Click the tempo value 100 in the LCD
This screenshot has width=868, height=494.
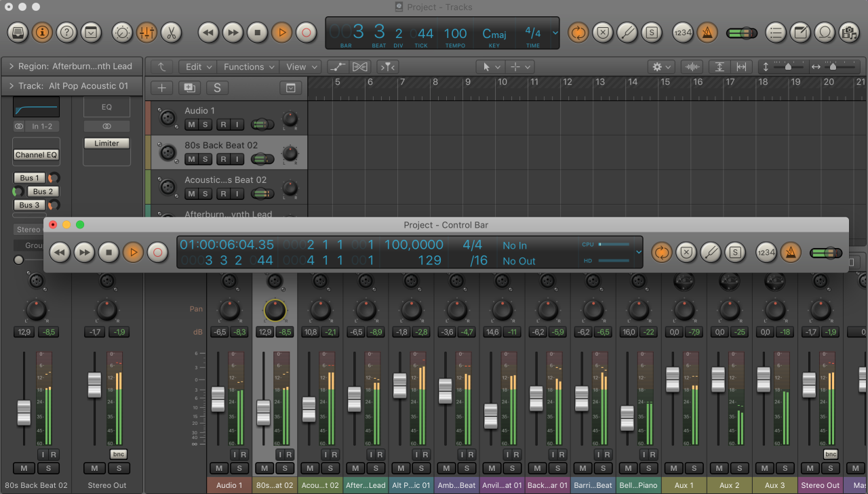[456, 33]
